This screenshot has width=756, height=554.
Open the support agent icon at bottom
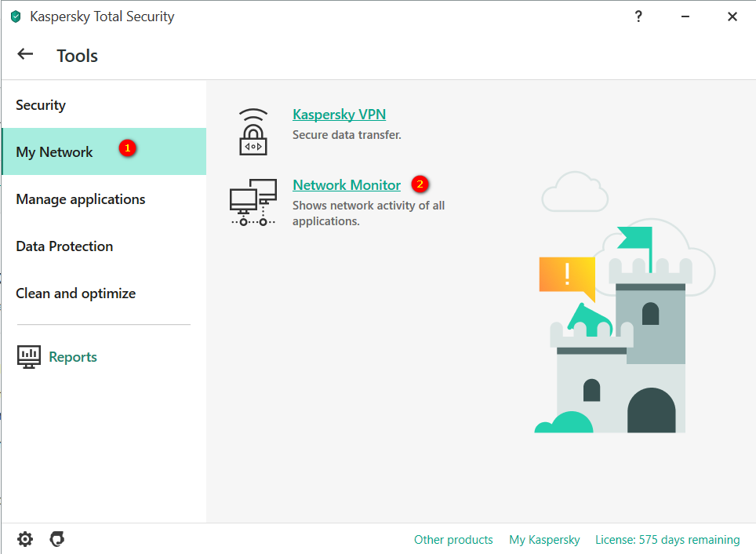point(57,539)
